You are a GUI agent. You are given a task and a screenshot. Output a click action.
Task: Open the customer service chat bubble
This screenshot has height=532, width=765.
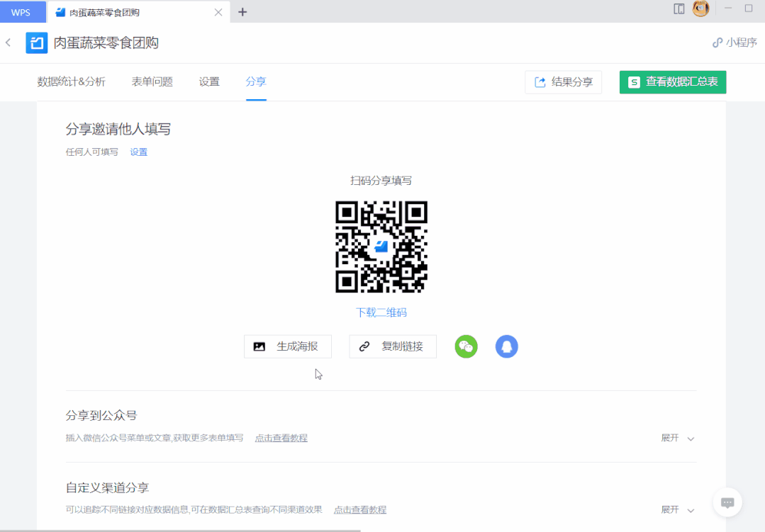coord(727,502)
